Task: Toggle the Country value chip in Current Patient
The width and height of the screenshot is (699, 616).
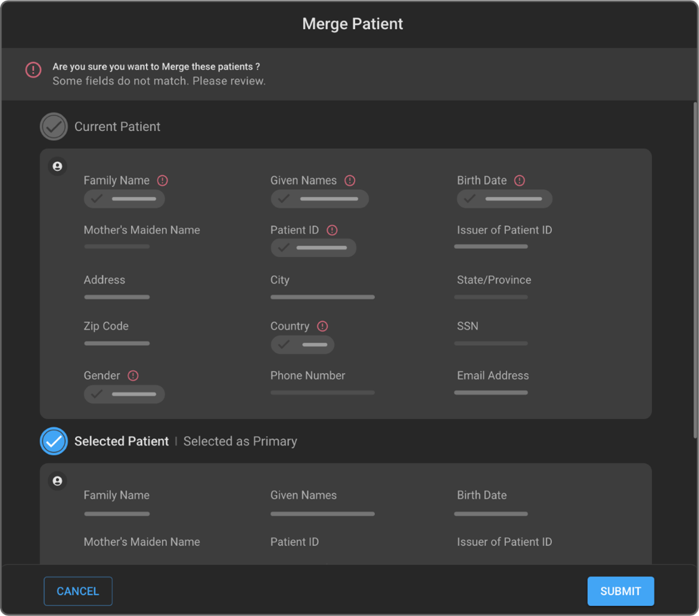Action: click(302, 344)
